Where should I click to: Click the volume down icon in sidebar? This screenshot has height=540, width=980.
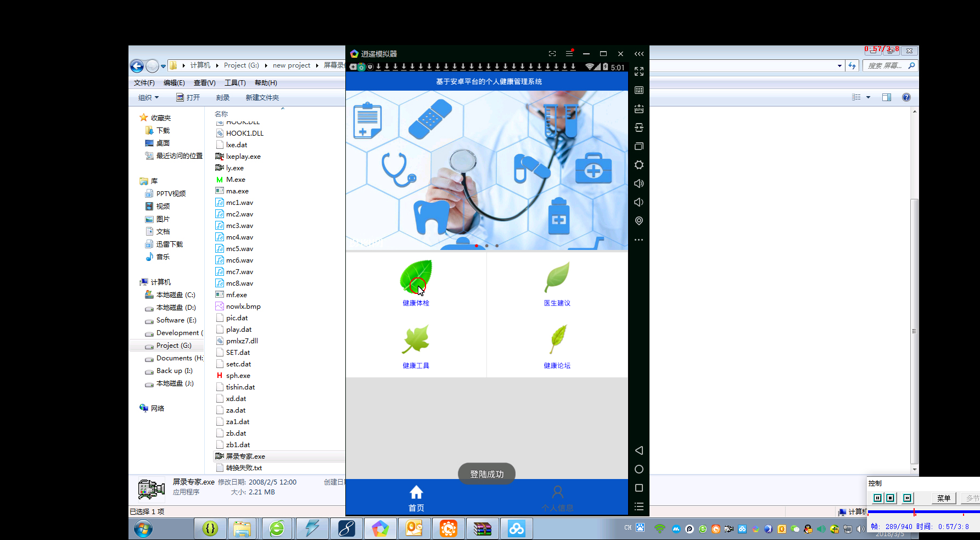click(639, 202)
